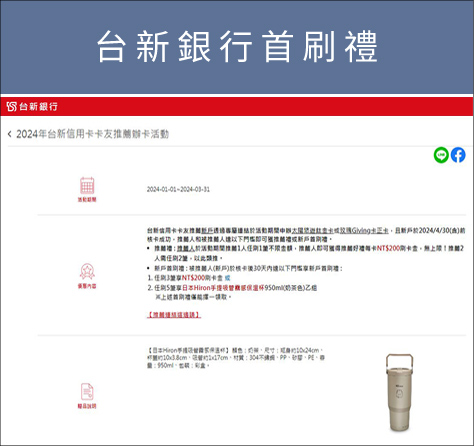Click the 2024-01-01~2024-03-31 date range text
Viewport: 474px width, 446px height.
[x=178, y=189]
